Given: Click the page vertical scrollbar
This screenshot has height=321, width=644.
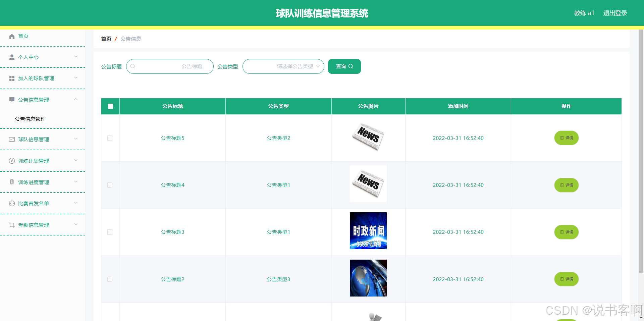Looking at the screenshot, I should point(641,151).
